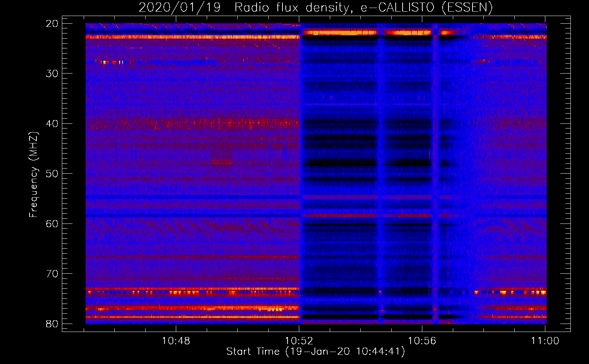The height and width of the screenshot is (364, 589).
Task: Click the '30' frequency tick label
Action: (52, 74)
